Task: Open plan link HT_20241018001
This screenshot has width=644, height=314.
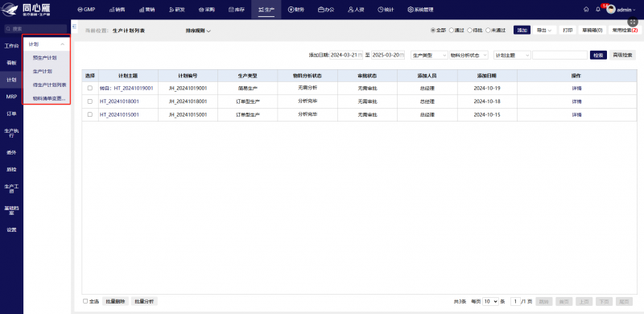Action: [119, 101]
